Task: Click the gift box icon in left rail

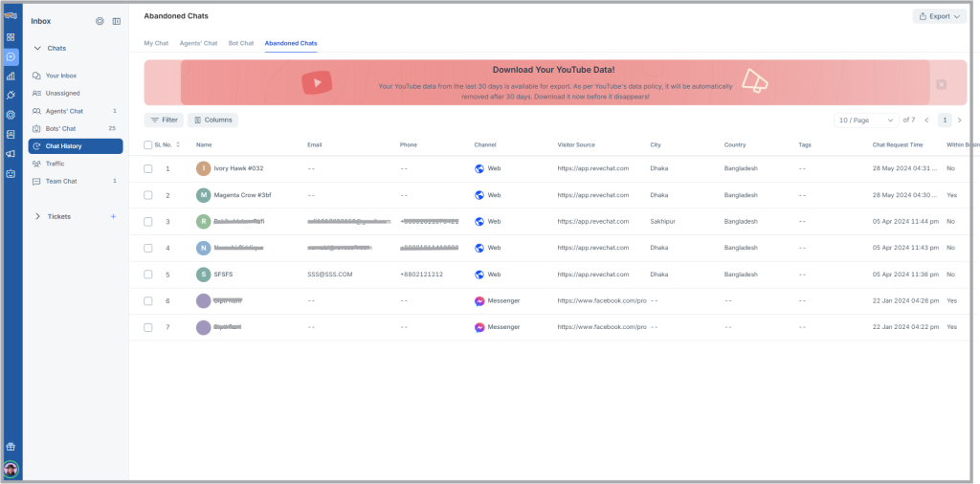Action: (11, 447)
